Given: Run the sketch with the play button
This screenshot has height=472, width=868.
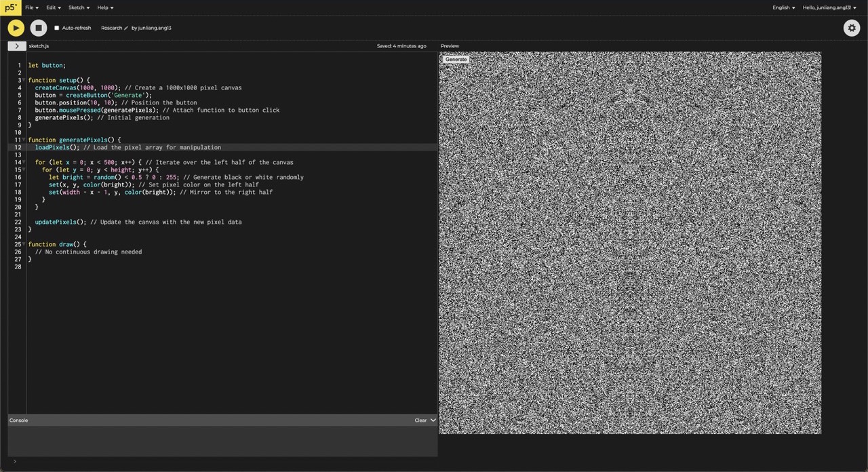Looking at the screenshot, I should click(x=16, y=28).
